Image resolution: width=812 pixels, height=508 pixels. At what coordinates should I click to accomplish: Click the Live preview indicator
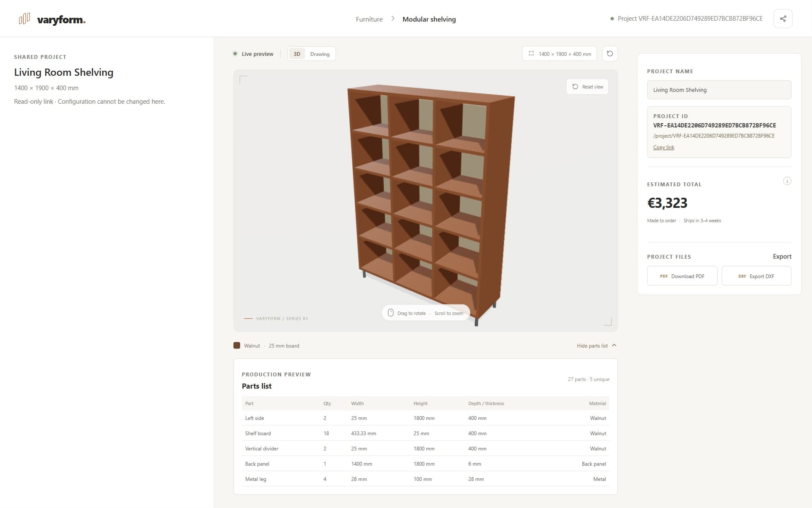click(253, 54)
